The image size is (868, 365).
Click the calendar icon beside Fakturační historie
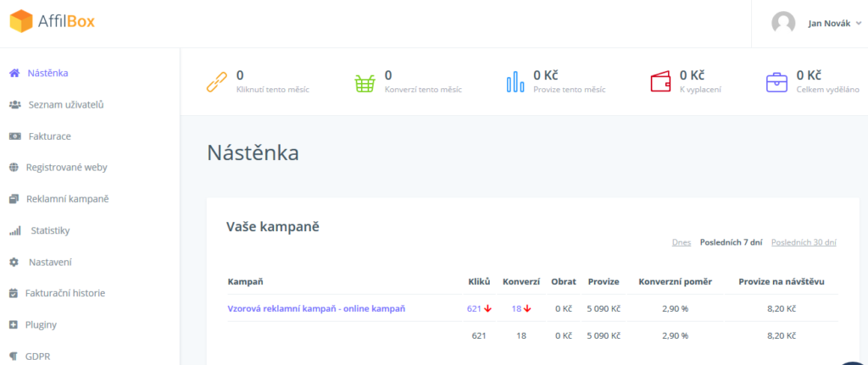[x=14, y=293]
